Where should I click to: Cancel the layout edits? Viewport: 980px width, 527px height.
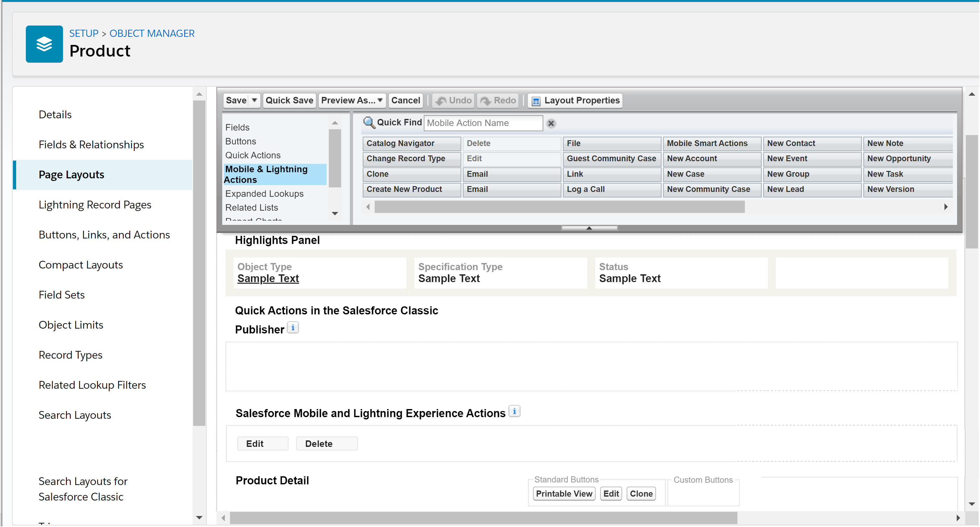click(406, 100)
